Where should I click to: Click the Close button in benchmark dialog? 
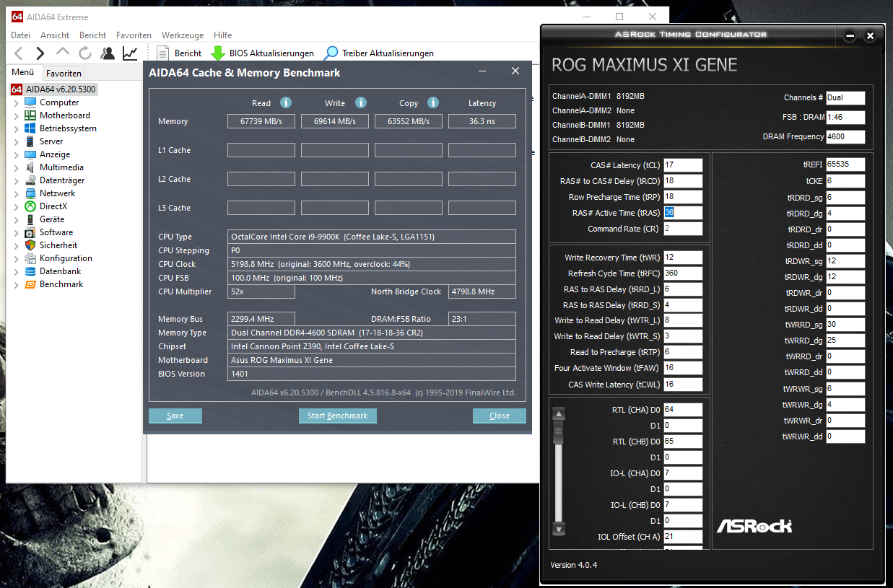pos(500,416)
